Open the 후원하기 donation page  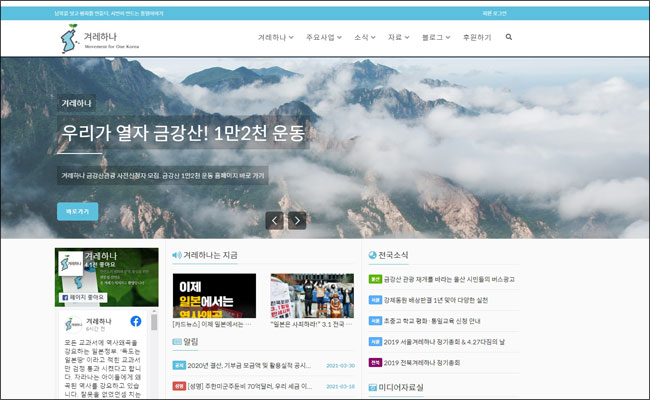pos(477,37)
